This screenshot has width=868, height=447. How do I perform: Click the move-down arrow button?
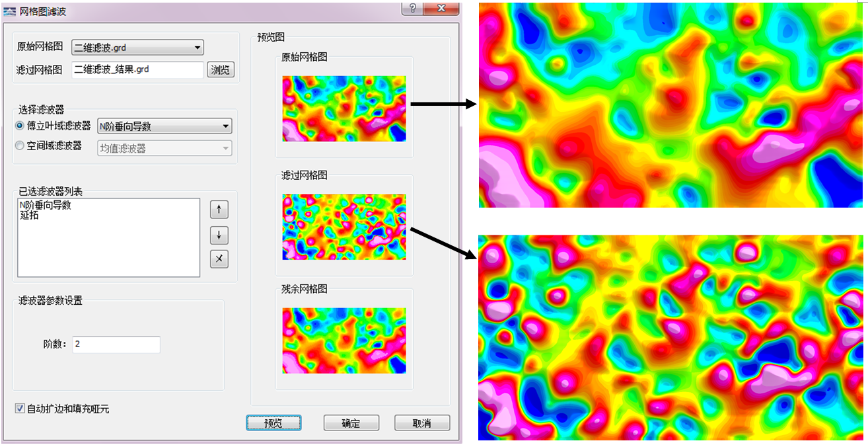(219, 235)
